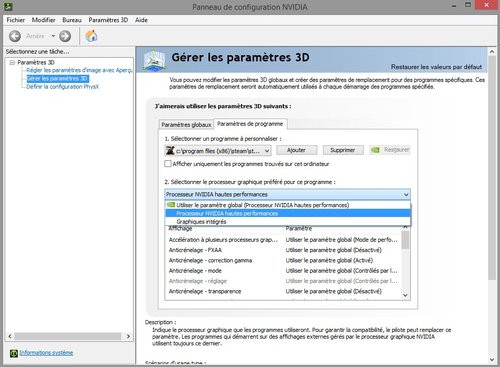Click main panel scroll down arrow
The height and width of the screenshot is (367, 500).
[492, 359]
